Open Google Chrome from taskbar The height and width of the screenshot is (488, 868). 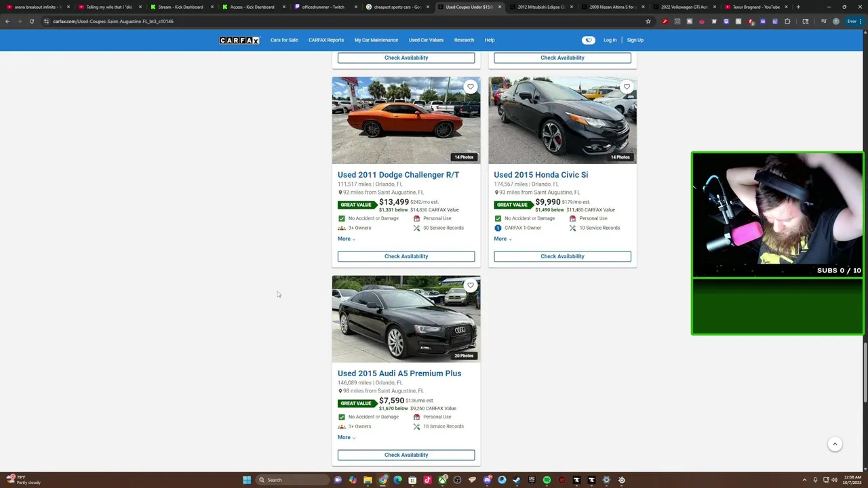pyautogui.click(x=383, y=480)
